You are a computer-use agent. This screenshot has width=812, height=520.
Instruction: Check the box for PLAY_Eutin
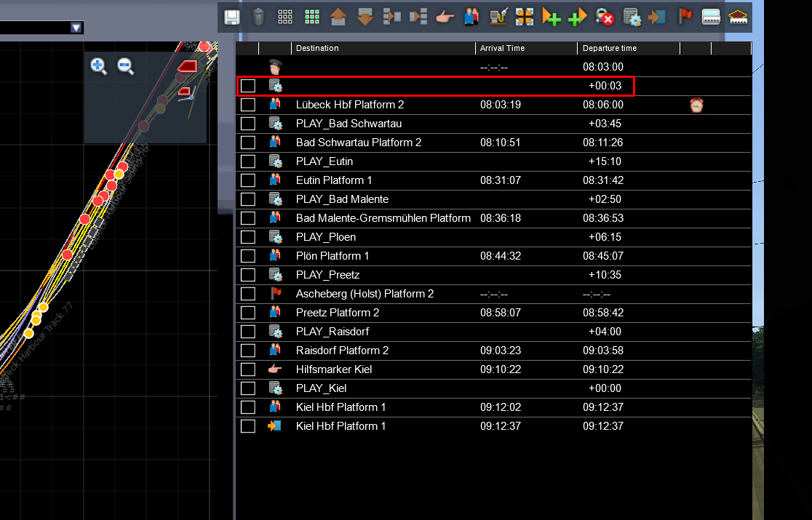248,161
